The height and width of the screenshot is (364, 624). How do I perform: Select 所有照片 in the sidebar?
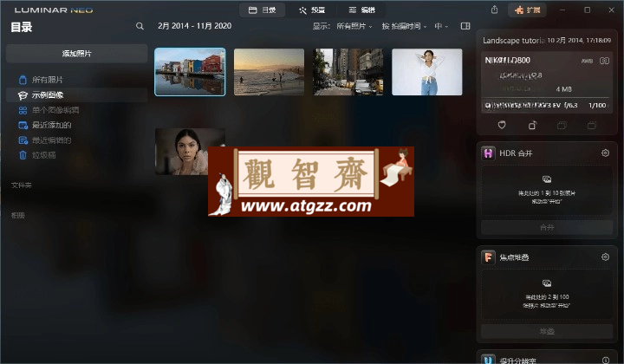point(77,80)
